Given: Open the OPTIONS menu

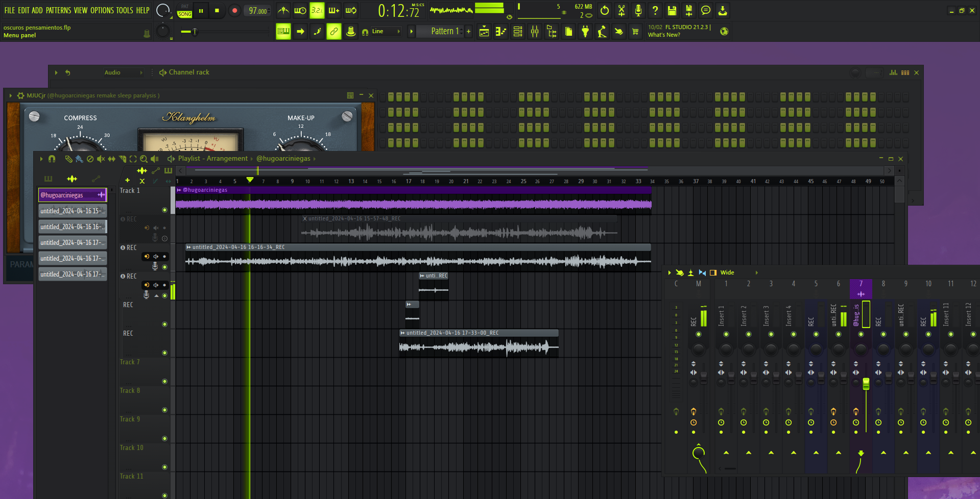Looking at the screenshot, I should pos(102,10).
